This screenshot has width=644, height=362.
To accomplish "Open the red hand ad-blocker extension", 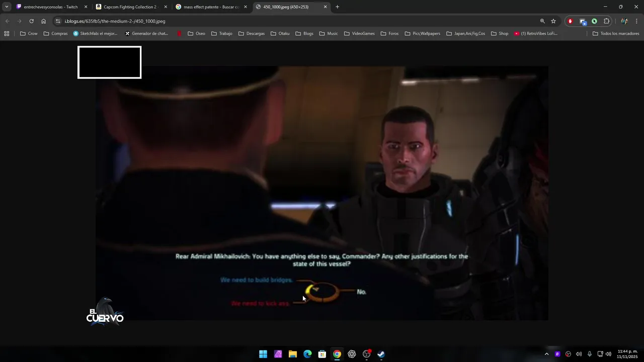I will click(570, 21).
